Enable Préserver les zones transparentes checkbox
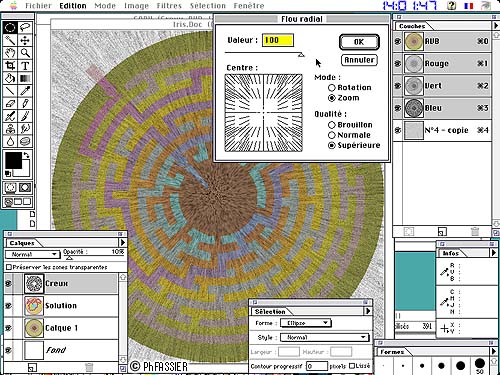The width and height of the screenshot is (500, 375). pyautogui.click(x=9, y=267)
